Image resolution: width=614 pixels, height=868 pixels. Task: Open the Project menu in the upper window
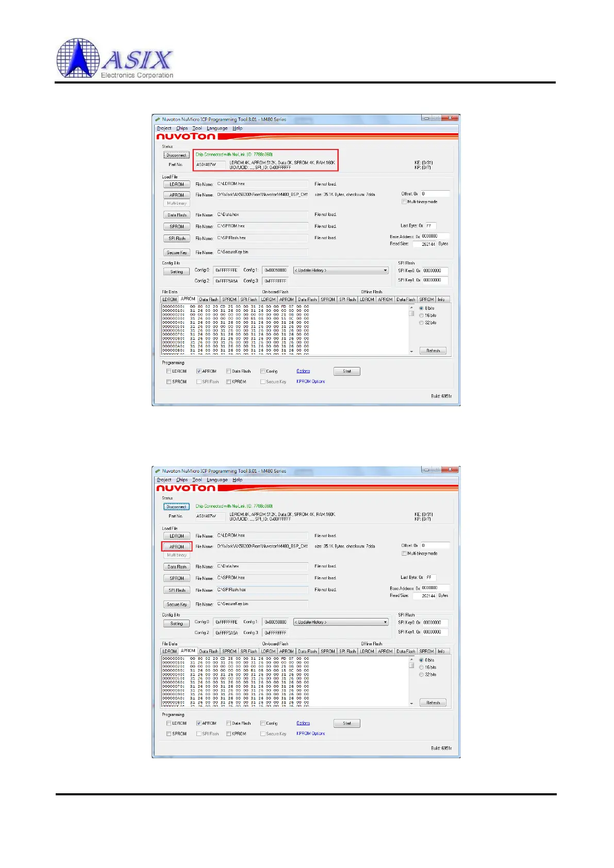(x=164, y=128)
